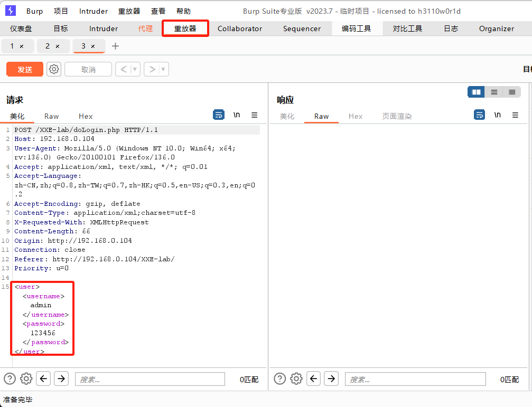Open the history dropdown beside forward arrow
Viewport: 532px width, 407px height.
pos(164,69)
